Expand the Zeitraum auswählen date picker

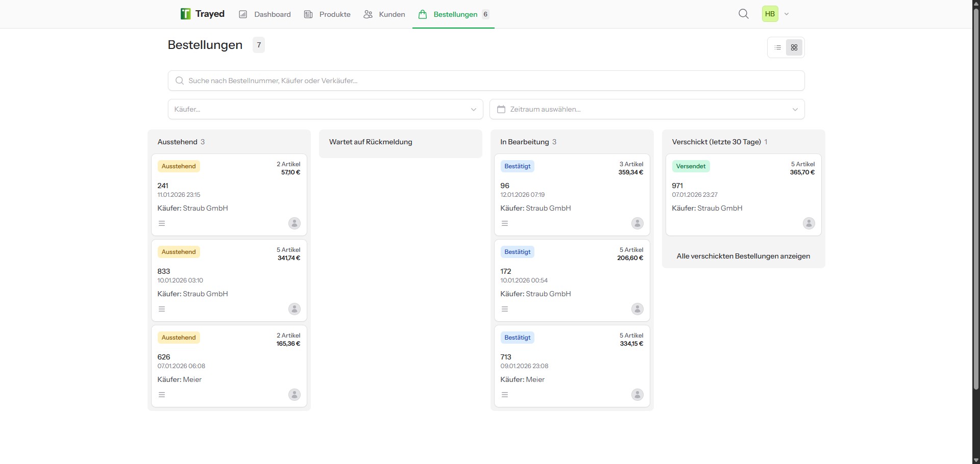coord(647,109)
